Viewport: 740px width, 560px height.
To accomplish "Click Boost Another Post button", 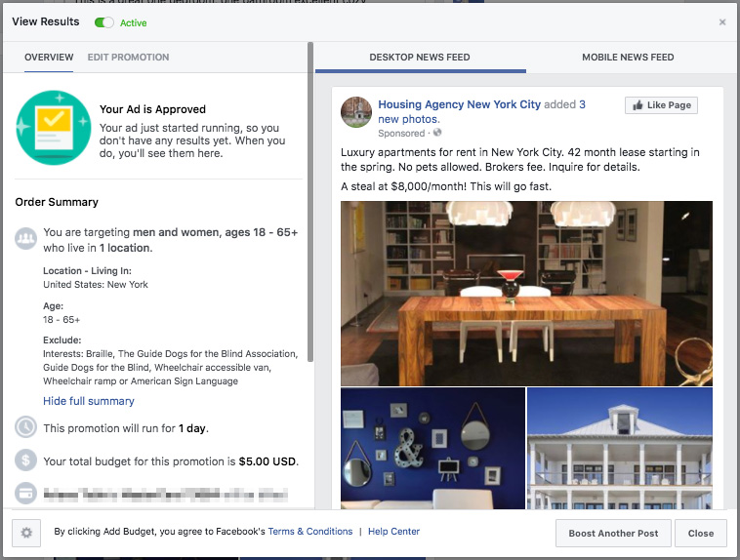I will [613, 533].
